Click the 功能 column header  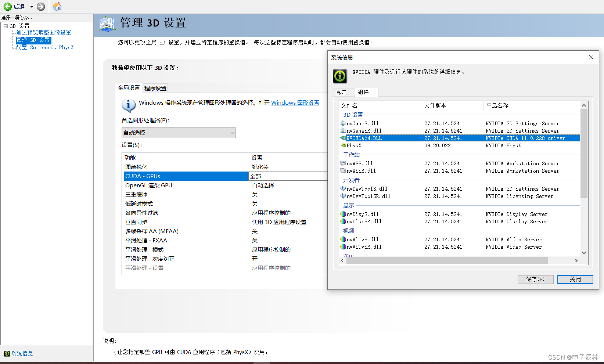[x=186, y=158]
